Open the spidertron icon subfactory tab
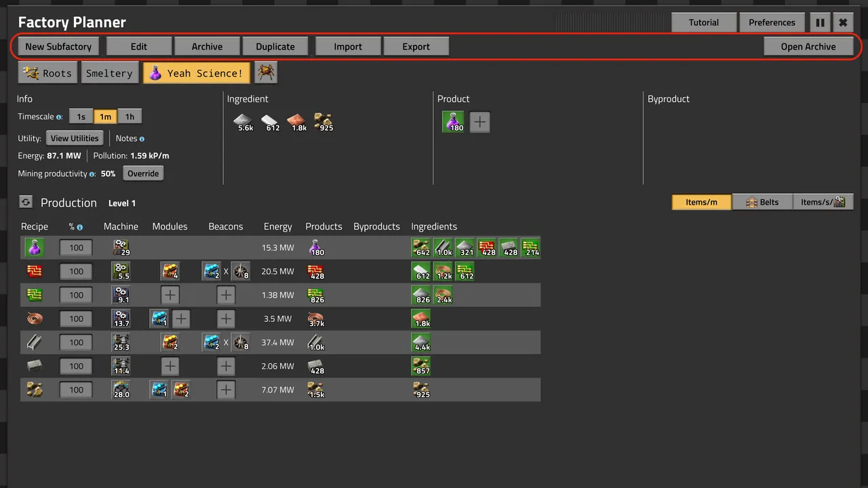Viewport: 868px width, 488px height. pos(265,73)
